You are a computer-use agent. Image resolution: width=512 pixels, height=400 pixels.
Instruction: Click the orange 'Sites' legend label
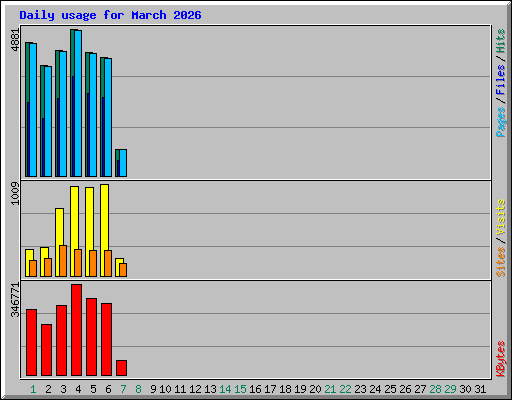tap(501, 262)
